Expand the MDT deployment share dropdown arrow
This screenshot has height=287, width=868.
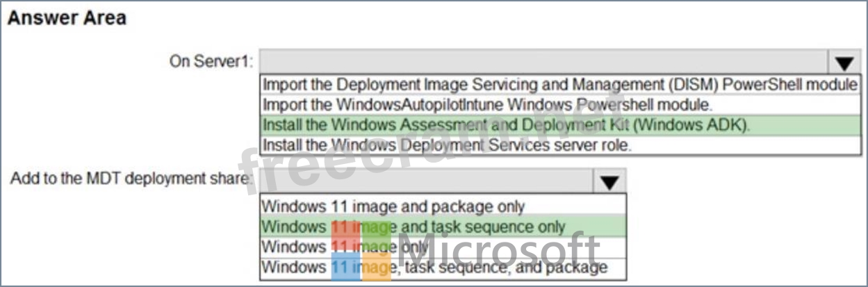click(609, 182)
